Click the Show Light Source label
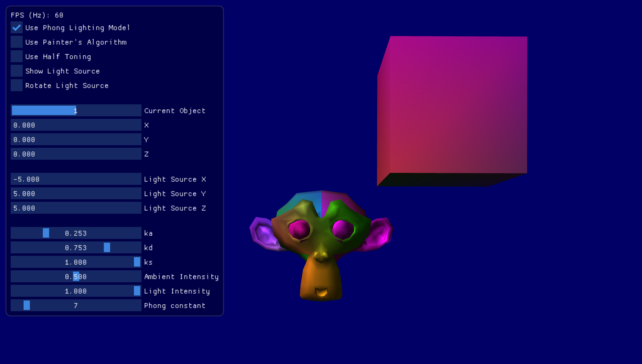 [63, 71]
